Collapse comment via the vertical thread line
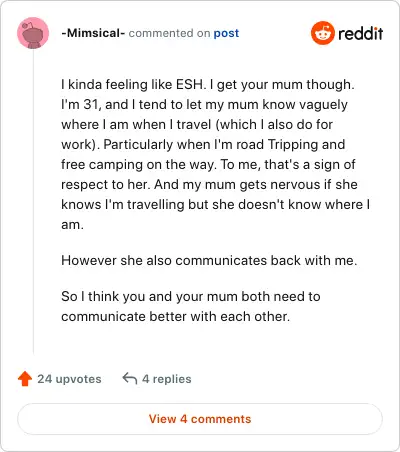Image resolution: width=400 pixels, height=452 pixels. click(x=33, y=202)
